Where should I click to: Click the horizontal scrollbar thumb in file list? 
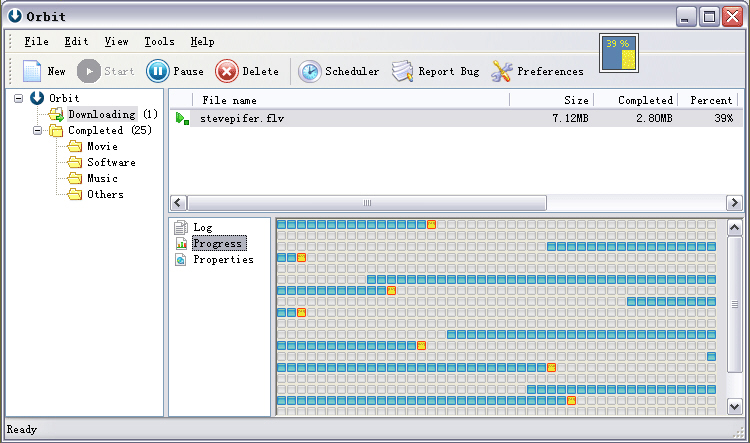pyautogui.click(x=366, y=202)
